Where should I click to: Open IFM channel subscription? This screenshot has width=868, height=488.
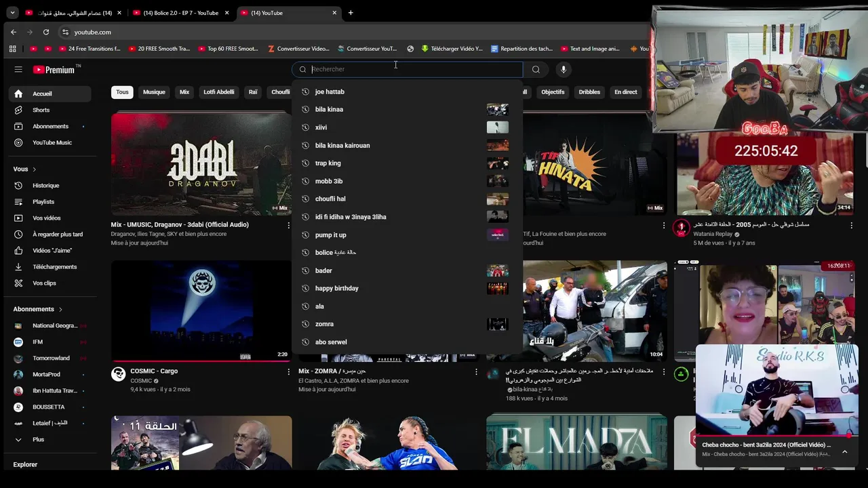[50, 342]
